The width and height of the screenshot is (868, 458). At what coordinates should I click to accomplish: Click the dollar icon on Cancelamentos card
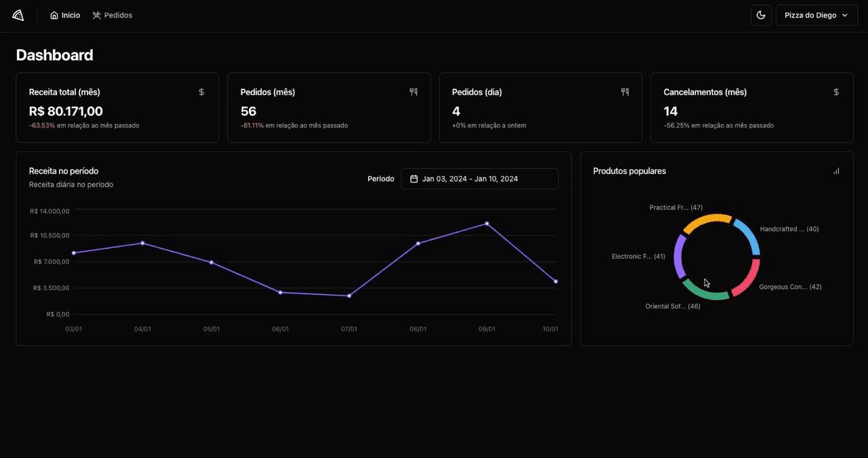pyautogui.click(x=836, y=92)
